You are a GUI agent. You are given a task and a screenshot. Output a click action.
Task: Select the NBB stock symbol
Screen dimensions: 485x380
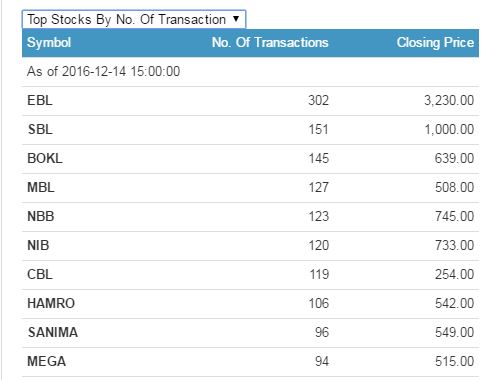click(x=41, y=216)
